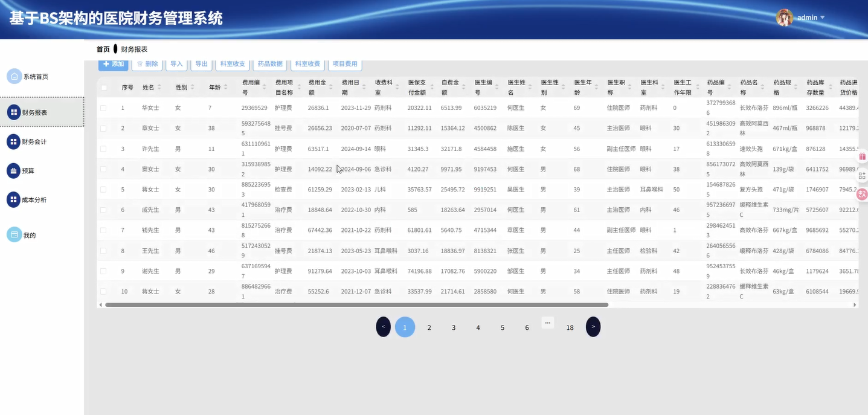Go to page 2
The height and width of the screenshot is (415, 868).
point(429,327)
